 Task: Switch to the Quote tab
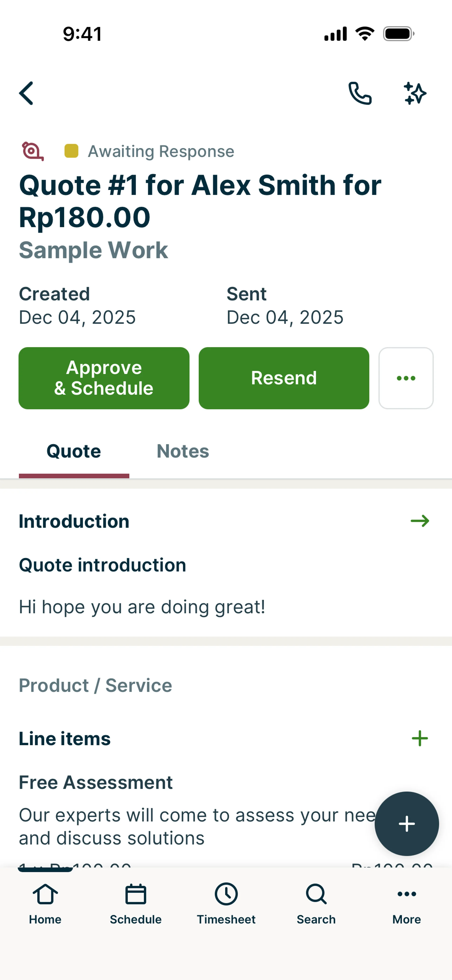74,451
